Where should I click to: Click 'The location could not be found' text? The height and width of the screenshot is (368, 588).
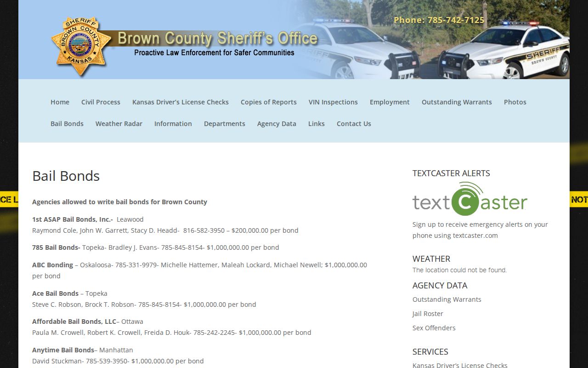tap(459, 270)
